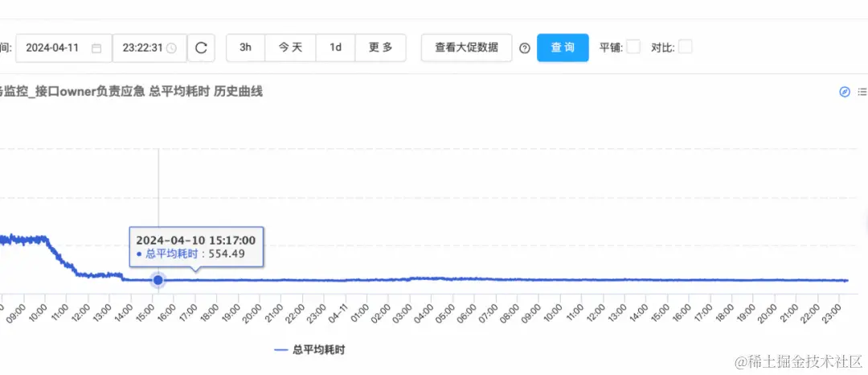Image resolution: width=868 pixels, height=375 pixels.
Task: Open the 更多 time range options
Action: click(381, 47)
